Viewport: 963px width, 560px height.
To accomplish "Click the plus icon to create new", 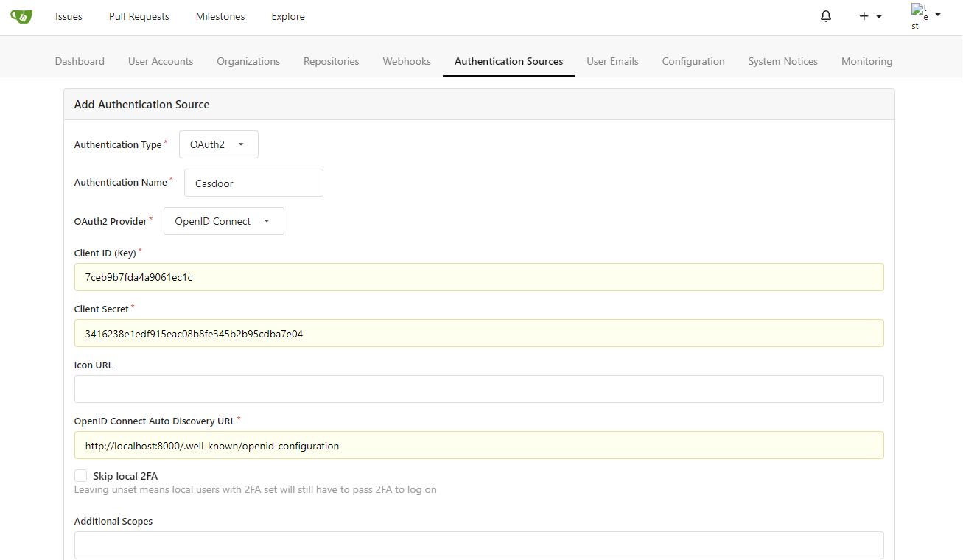I will [864, 15].
